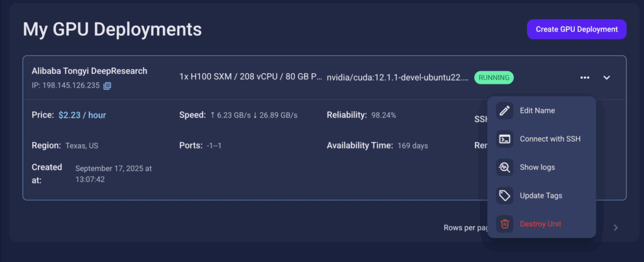
Task: Click the nvidia/cuda image name text
Action: (397, 77)
